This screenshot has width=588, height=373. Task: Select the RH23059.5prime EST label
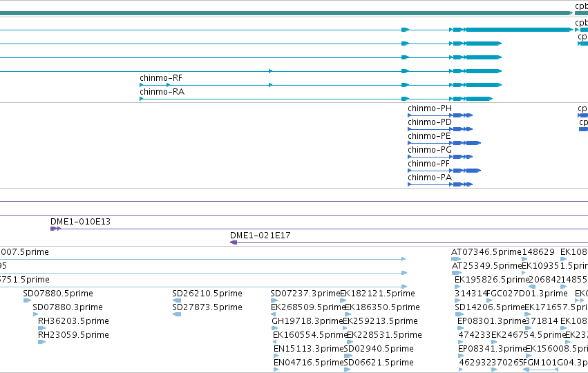click(73, 335)
